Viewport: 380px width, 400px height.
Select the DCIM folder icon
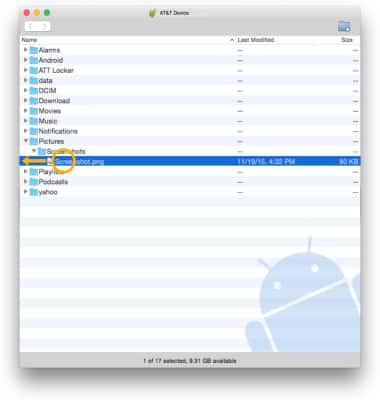(34, 91)
